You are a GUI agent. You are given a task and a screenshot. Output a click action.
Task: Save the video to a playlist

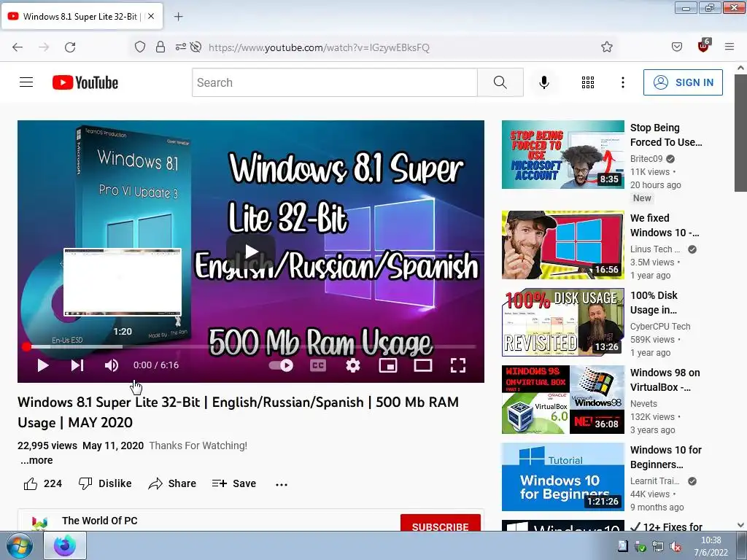coord(234,483)
